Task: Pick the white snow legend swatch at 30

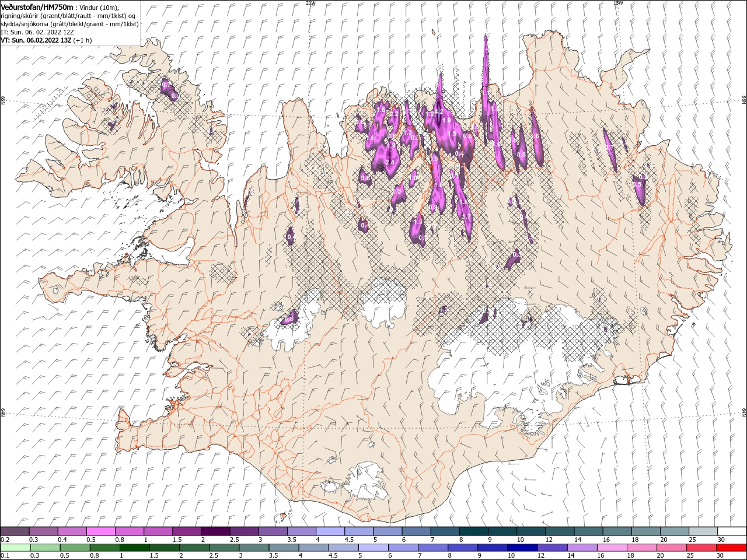Action: click(731, 531)
